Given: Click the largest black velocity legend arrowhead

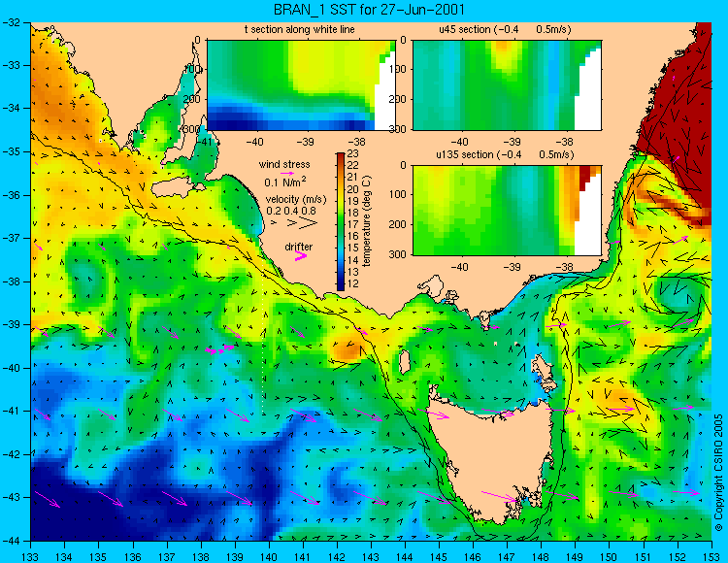Looking at the screenshot, I should [308, 223].
